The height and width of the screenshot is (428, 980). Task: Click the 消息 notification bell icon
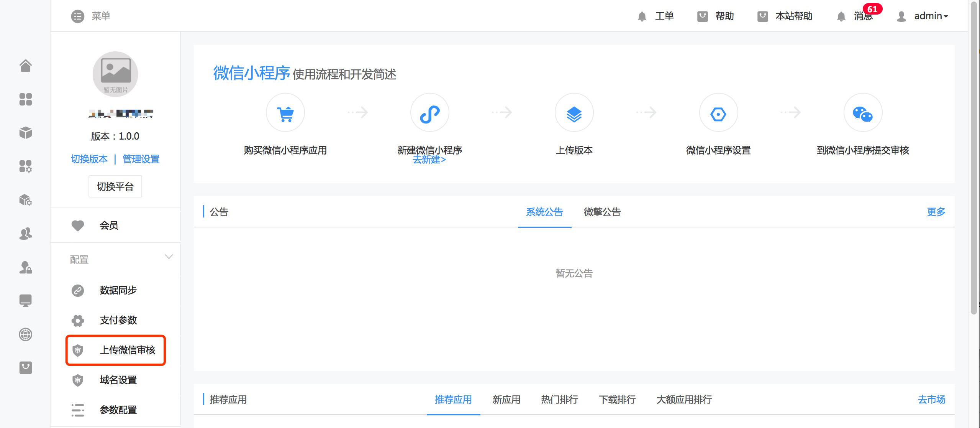[x=841, y=16]
